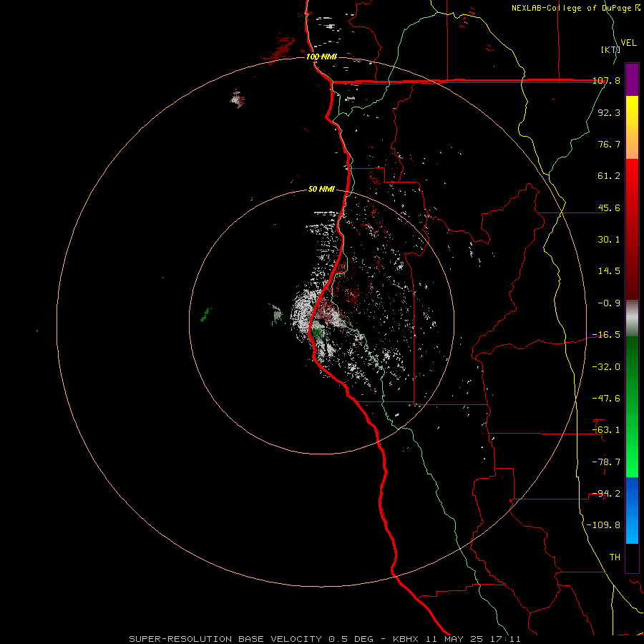Viewport: 644px width, 644px height.
Task: Click the gray near-zero segment of the color bar
Action: tap(632, 318)
